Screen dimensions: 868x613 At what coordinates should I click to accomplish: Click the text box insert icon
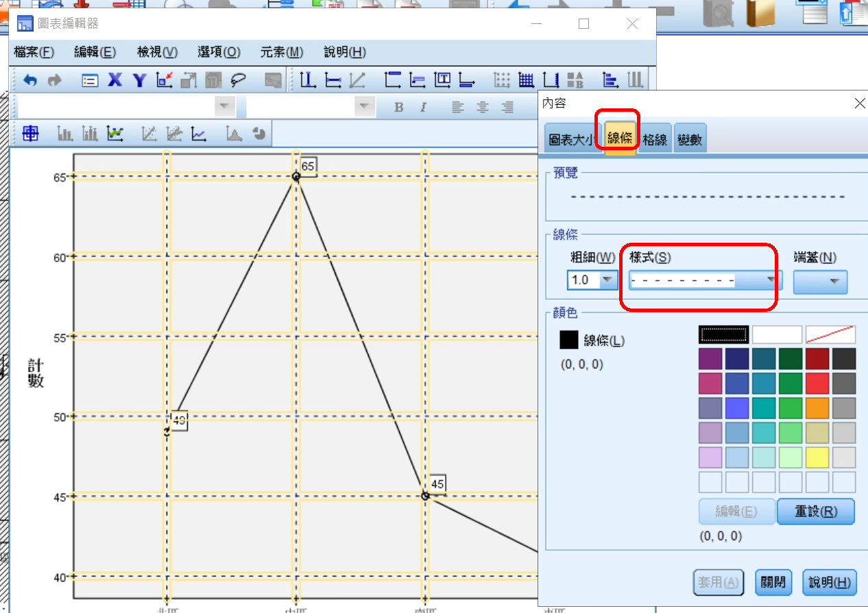click(442, 80)
